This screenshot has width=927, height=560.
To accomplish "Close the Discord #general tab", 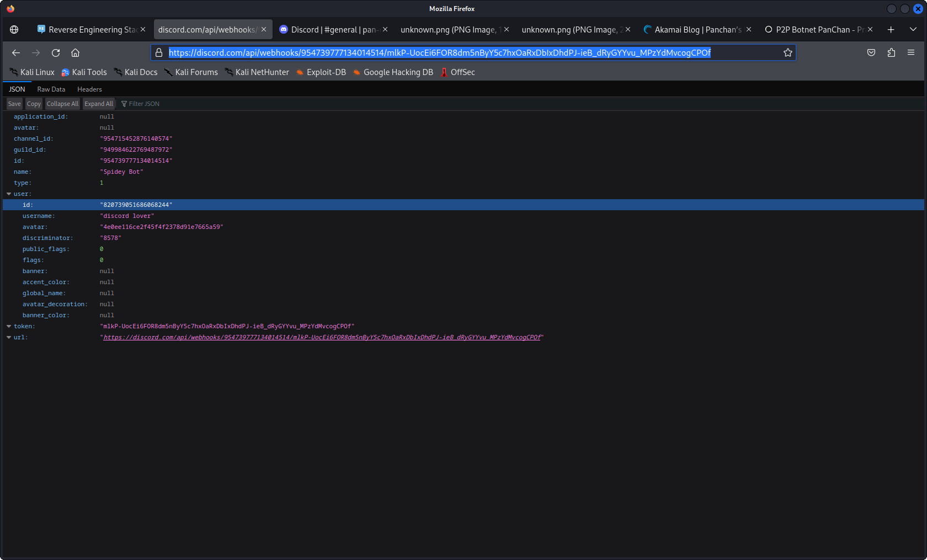I will click(385, 29).
